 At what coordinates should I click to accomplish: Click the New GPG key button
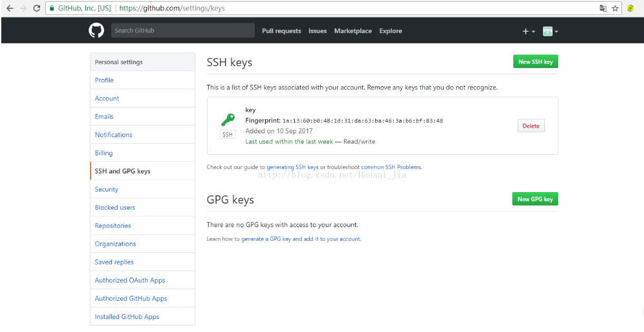(535, 199)
